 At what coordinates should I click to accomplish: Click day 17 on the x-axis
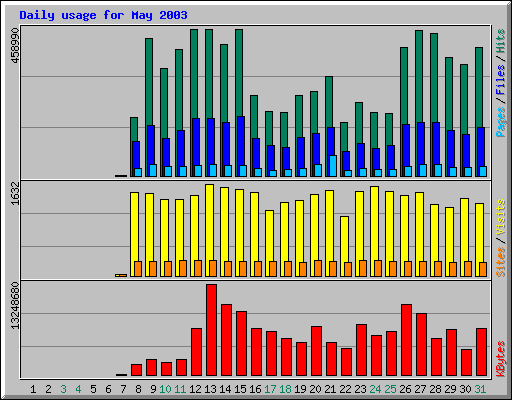270,389
